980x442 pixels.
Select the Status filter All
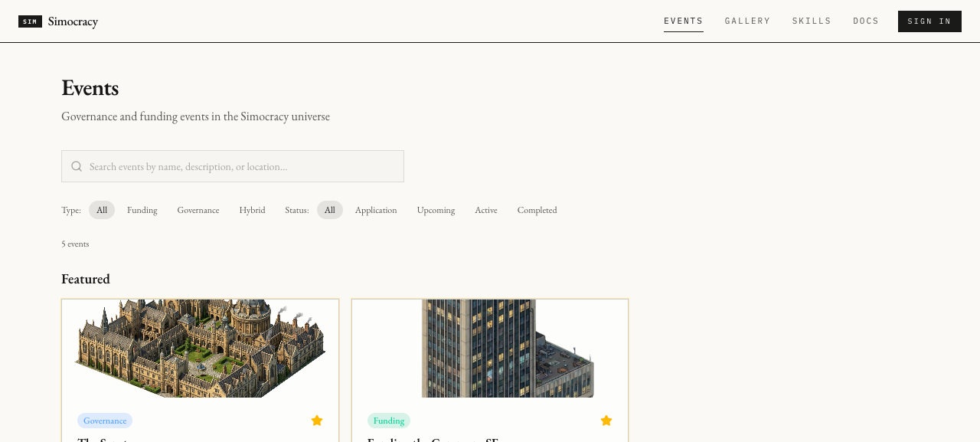tap(330, 210)
